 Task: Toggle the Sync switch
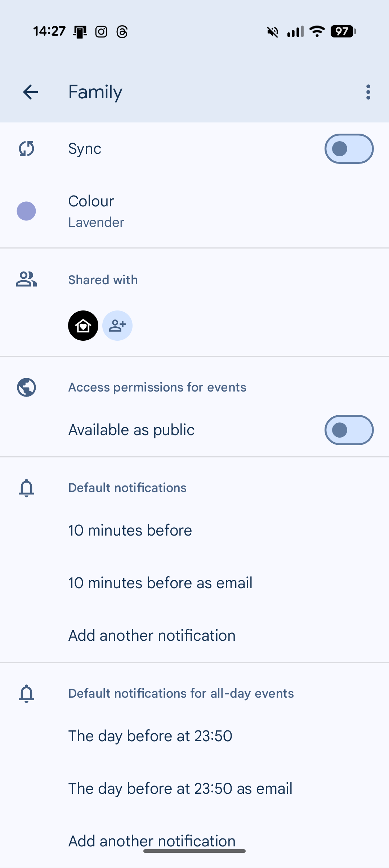click(x=349, y=149)
